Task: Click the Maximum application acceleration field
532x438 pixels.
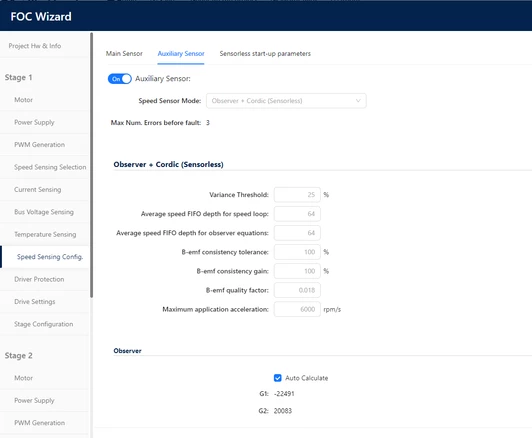Action: (297, 309)
